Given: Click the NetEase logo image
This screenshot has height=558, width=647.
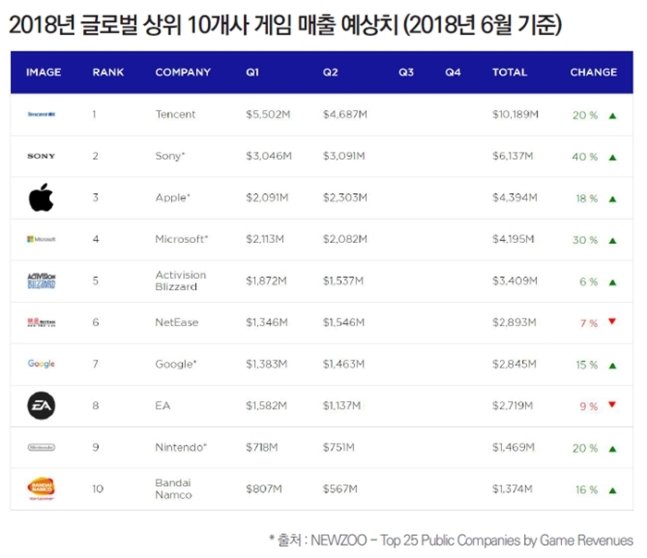Looking at the screenshot, I should (41, 322).
